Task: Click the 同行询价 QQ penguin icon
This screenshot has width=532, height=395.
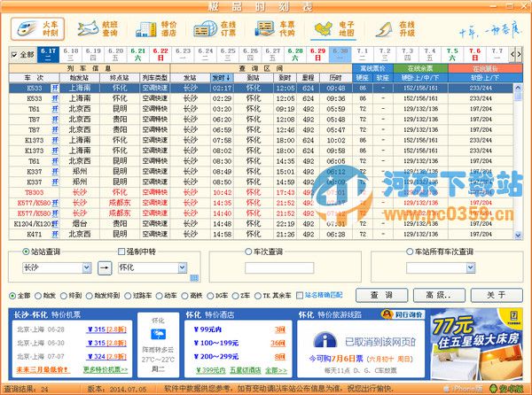Action: [387, 314]
